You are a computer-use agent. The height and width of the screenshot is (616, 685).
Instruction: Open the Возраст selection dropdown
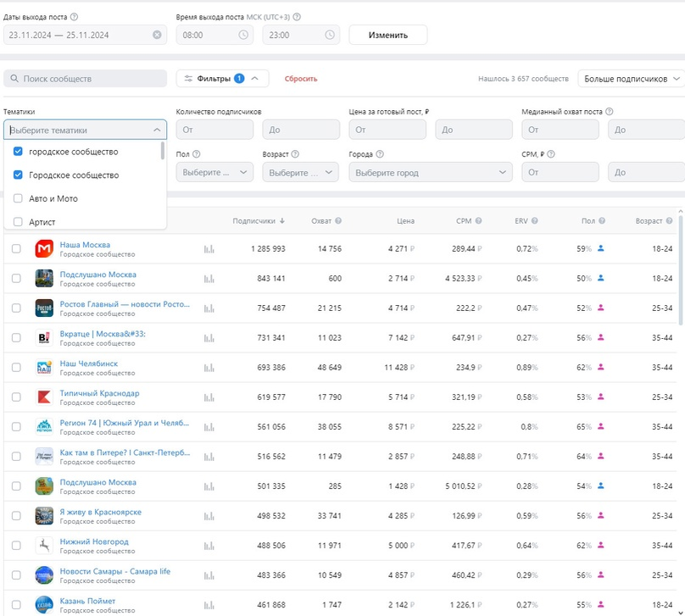(301, 173)
